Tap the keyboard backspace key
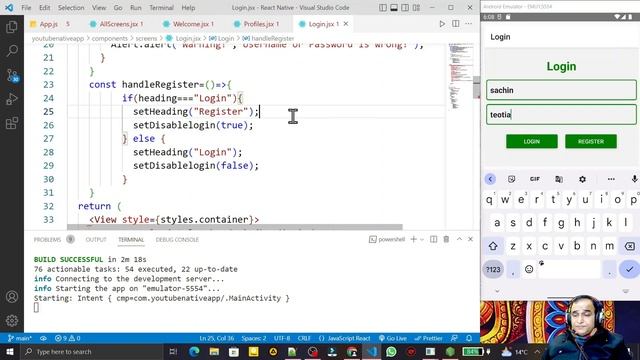This screenshot has height=360, width=640. (x=630, y=246)
